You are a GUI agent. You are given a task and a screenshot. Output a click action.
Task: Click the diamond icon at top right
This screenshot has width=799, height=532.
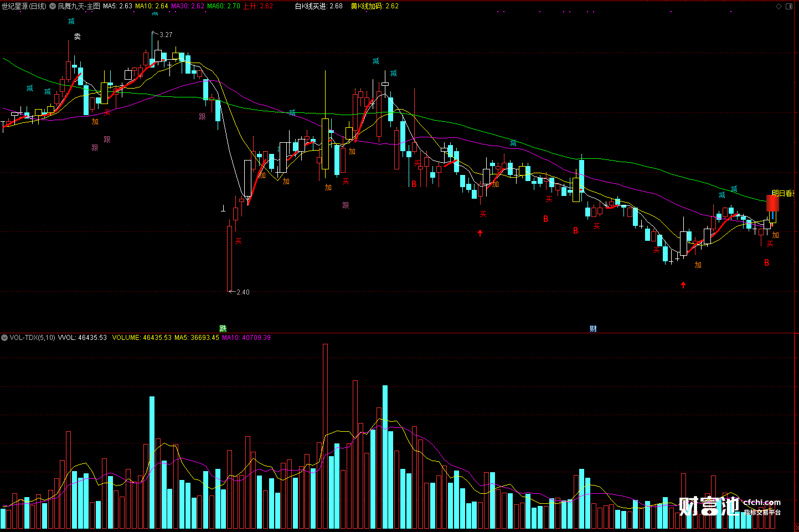point(779,6)
